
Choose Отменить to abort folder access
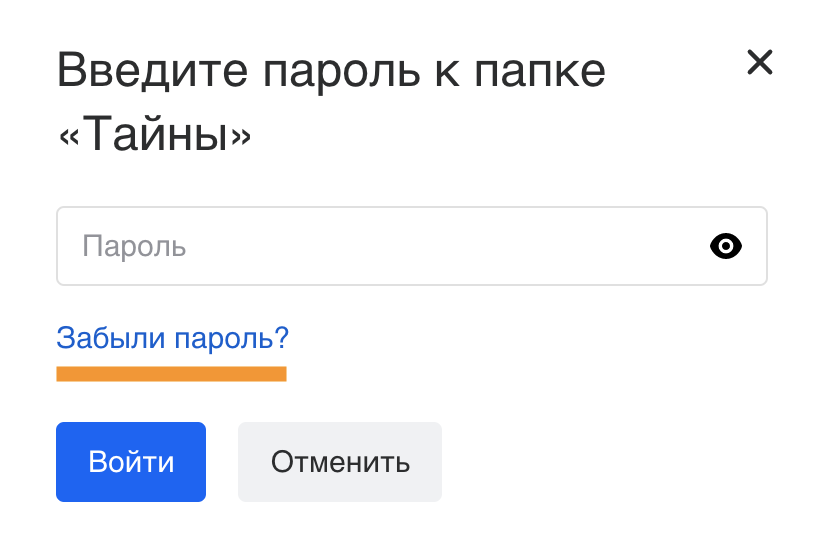click(x=340, y=462)
